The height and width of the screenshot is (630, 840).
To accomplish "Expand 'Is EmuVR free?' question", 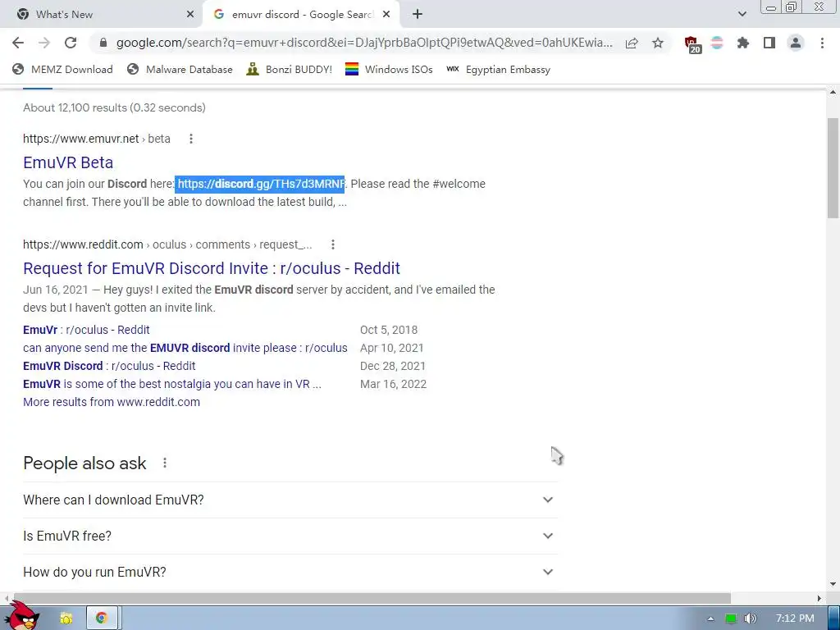I will pyautogui.click(x=290, y=536).
